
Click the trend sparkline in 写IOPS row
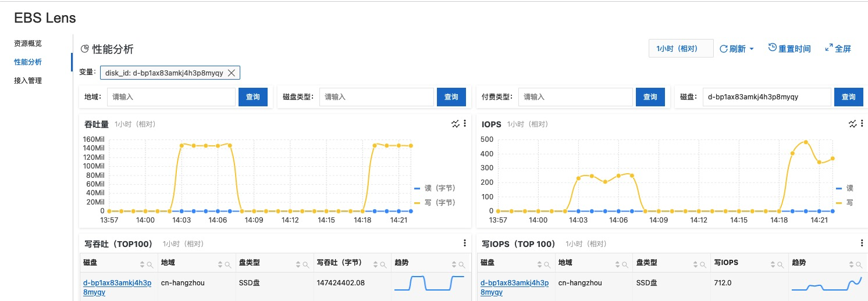click(x=827, y=284)
